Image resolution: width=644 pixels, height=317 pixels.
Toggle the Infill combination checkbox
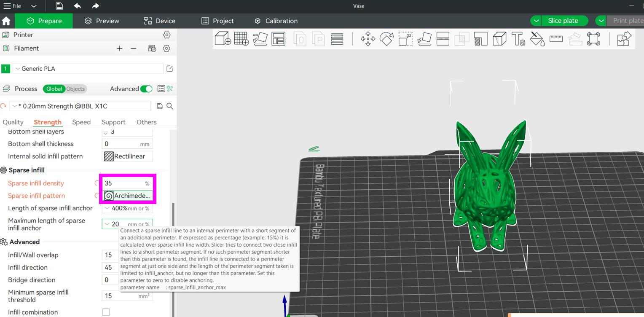(x=106, y=312)
